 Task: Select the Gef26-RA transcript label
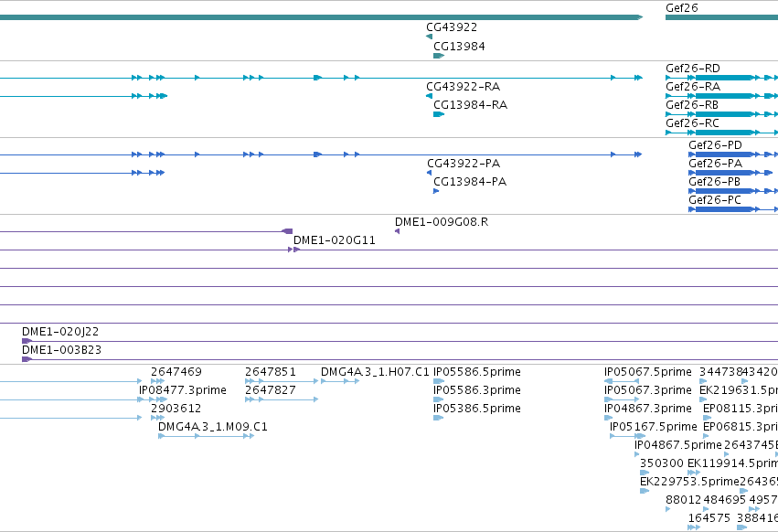coord(693,87)
